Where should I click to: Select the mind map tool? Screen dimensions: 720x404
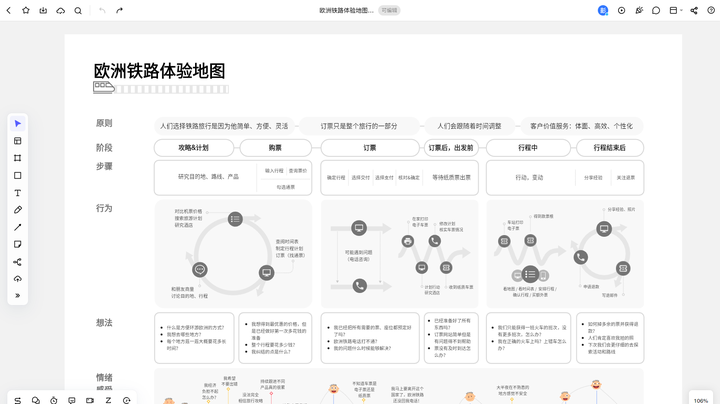[x=17, y=262]
